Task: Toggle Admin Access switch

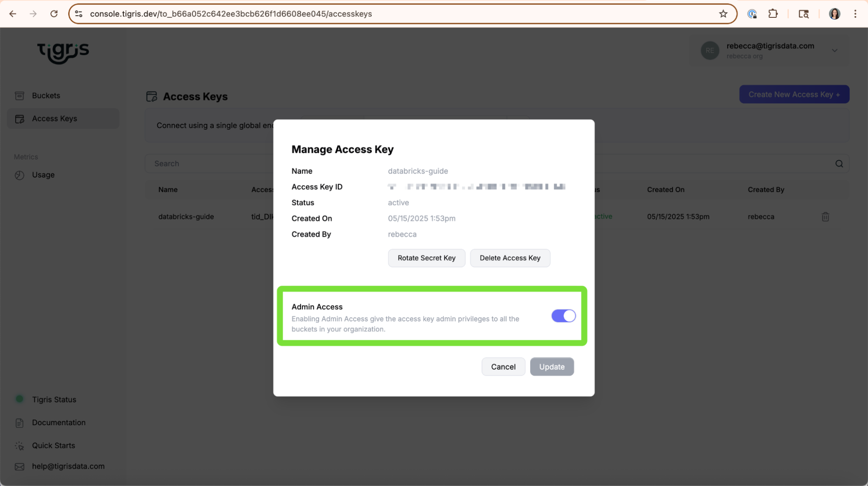Action: coord(563,316)
